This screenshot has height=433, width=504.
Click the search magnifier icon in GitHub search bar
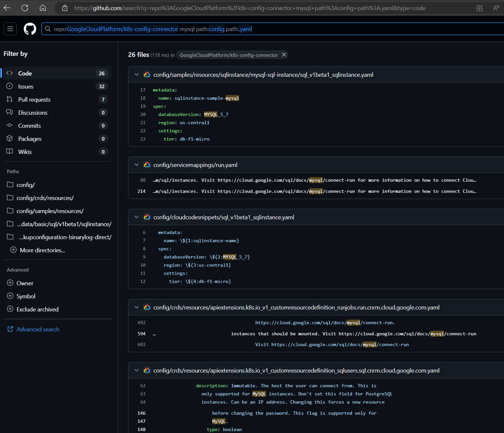(x=48, y=29)
